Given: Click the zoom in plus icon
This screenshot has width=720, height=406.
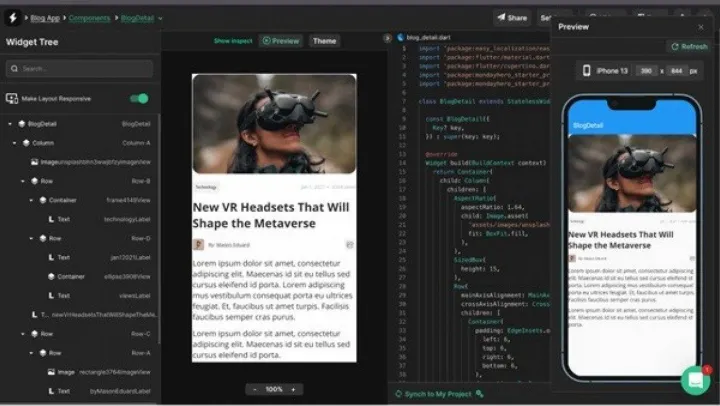Looking at the screenshot, I should [293, 389].
